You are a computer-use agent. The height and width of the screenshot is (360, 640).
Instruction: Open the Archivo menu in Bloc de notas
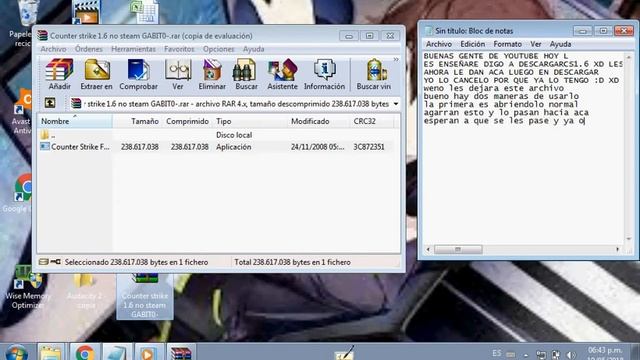[439, 44]
